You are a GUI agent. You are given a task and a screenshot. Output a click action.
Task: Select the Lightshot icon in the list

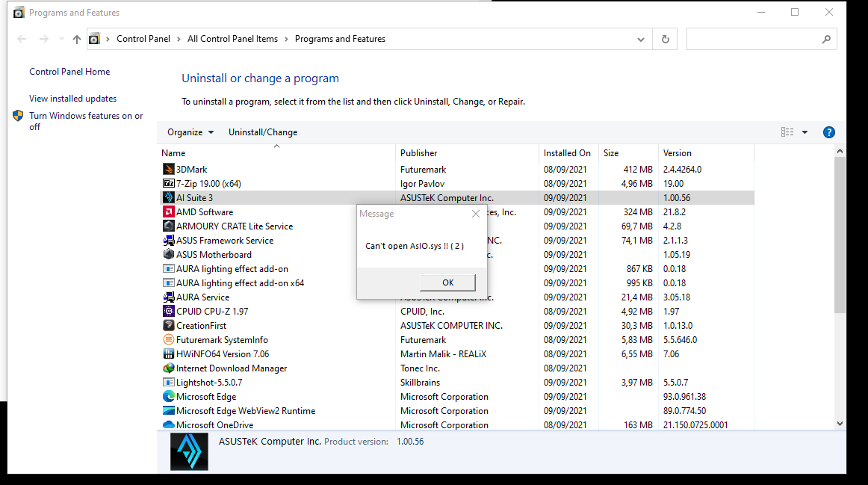pos(169,382)
